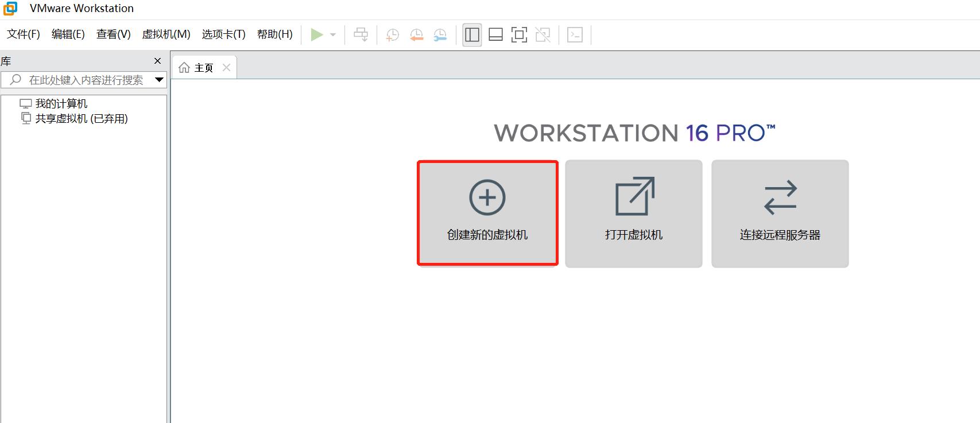Click the take snapshot clock icon
Screen dimensions: 980x423
click(x=392, y=35)
